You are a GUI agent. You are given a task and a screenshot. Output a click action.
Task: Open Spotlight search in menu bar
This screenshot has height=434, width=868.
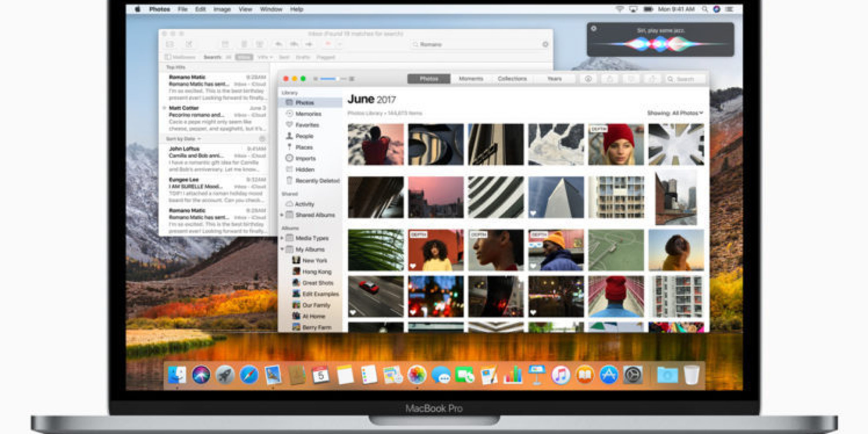pos(705,9)
